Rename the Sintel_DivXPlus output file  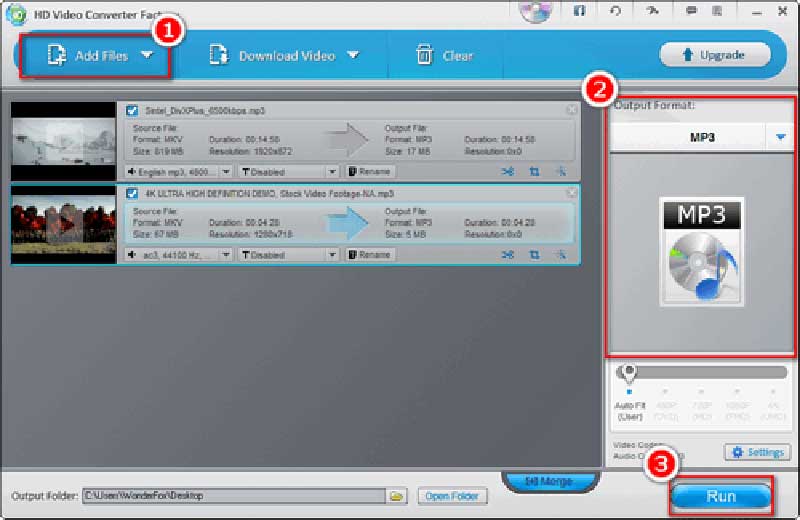click(x=370, y=171)
